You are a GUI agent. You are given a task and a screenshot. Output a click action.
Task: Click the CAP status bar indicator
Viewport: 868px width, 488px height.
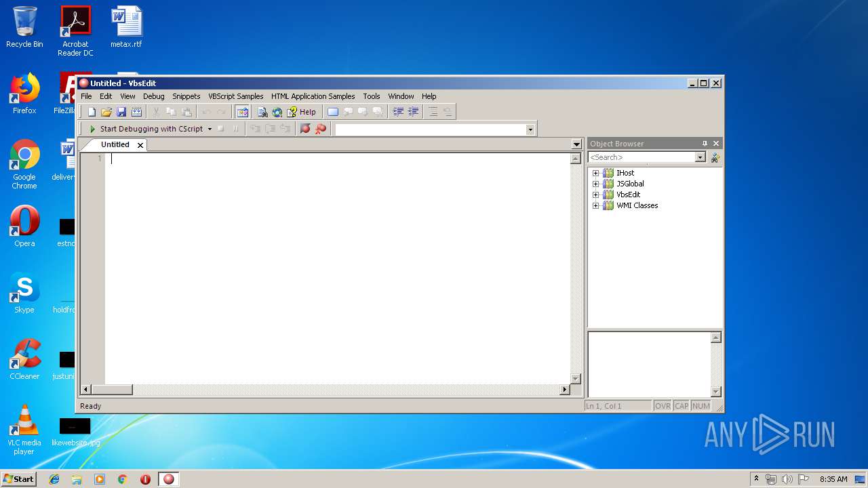click(x=682, y=406)
